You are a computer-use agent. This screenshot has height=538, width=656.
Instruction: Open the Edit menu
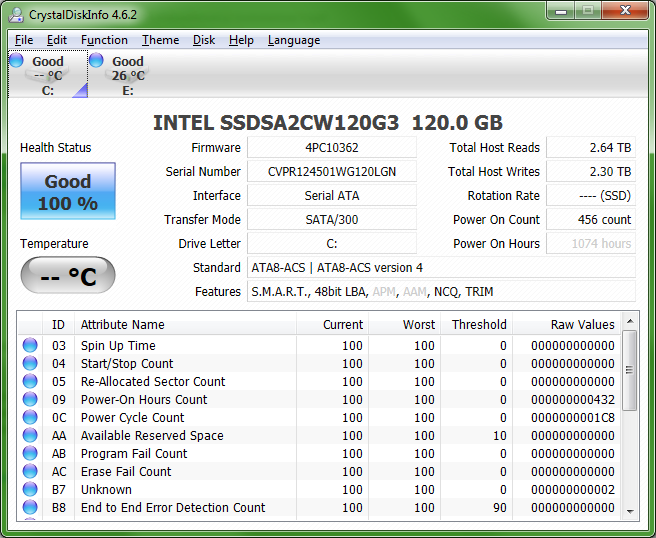(56, 40)
